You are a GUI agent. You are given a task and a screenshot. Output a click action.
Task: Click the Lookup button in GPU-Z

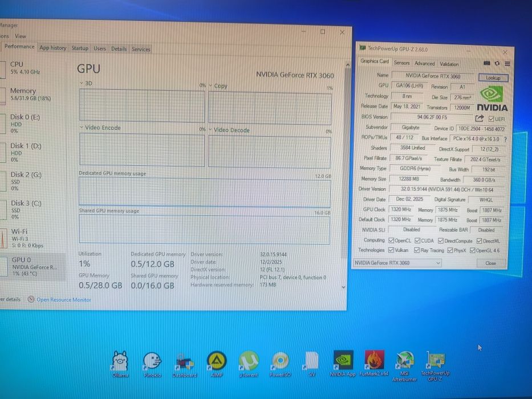tap(493, 78)
